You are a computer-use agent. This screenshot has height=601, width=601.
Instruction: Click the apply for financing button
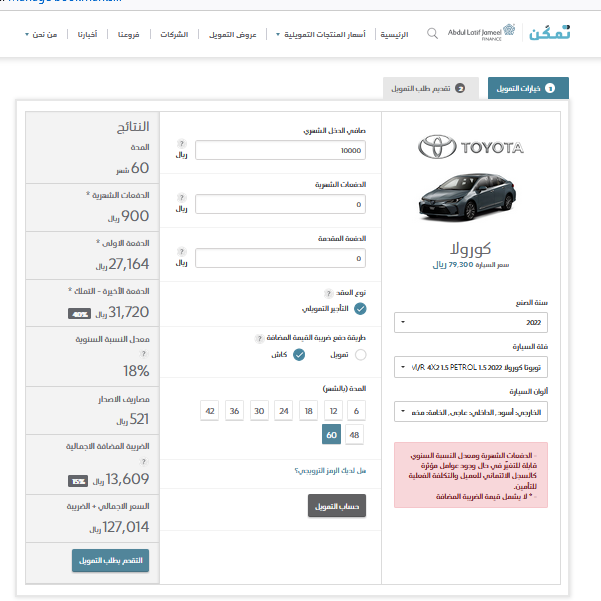110,560
